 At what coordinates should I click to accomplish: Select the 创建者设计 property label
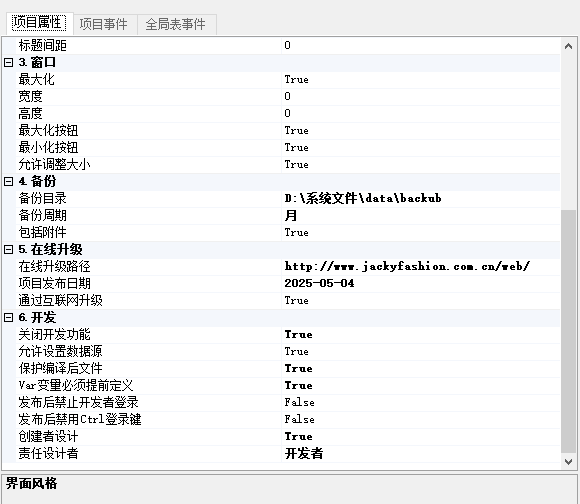tap(48, 437)
